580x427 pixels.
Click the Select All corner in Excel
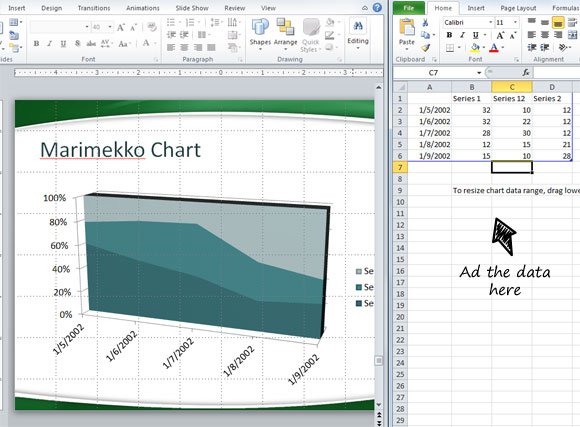click(400, 87)
